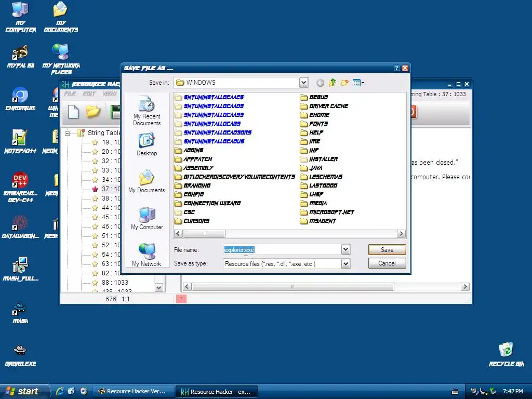Select the Debug folder
The image size is (532, 399).
(314, 97)
